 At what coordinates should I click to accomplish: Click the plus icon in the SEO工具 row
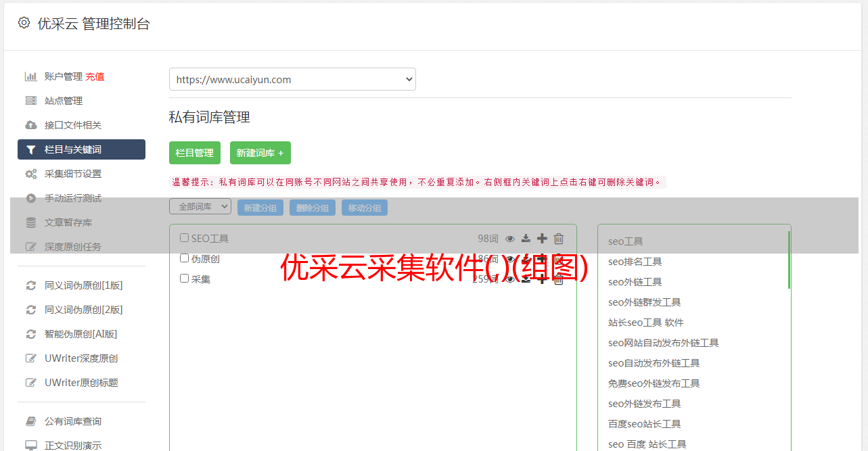(542, 239)
